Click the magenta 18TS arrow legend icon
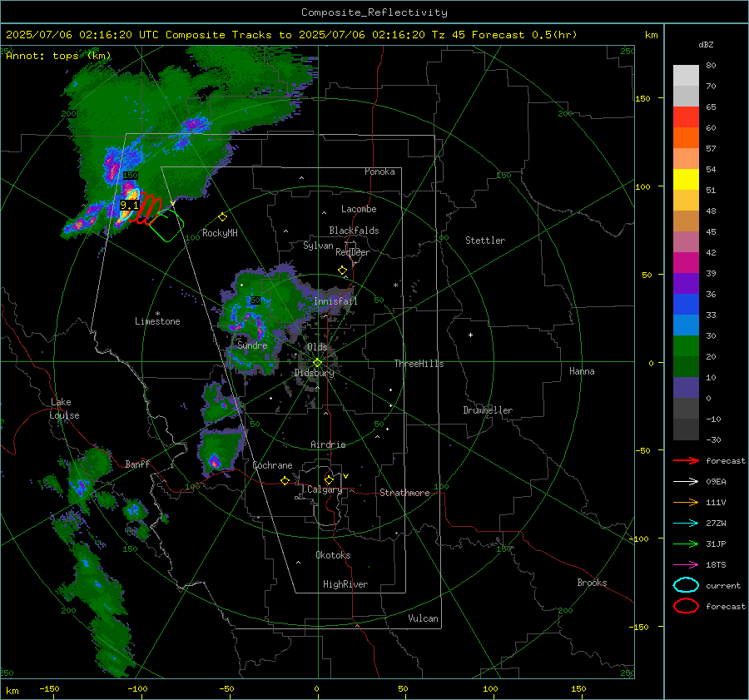The width and height of the screenshot is (749, 700). tap(686, 565)
